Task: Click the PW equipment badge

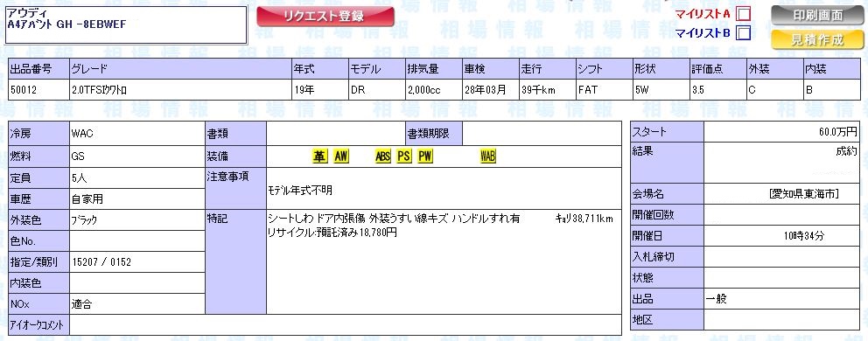Action: pyautogui.click(x=425, y=157)
